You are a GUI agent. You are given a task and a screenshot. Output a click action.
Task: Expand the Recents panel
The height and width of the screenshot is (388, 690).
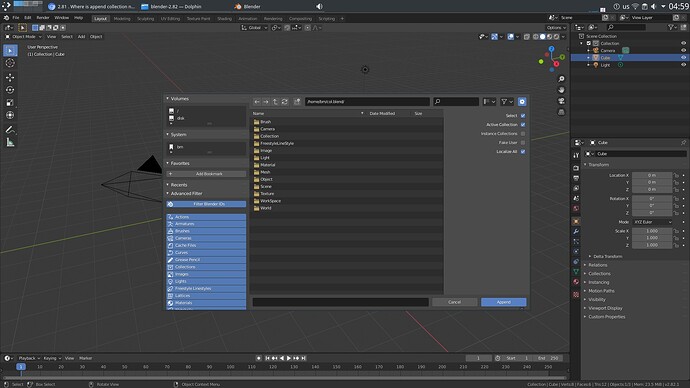[179, 185]
